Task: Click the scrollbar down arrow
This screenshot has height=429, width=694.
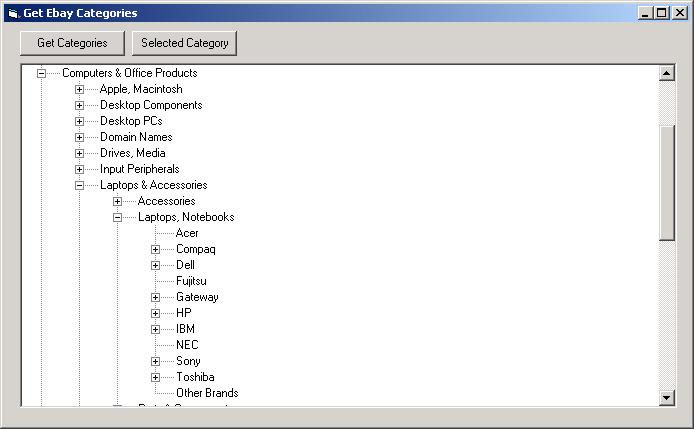Action: pos(667,398)
